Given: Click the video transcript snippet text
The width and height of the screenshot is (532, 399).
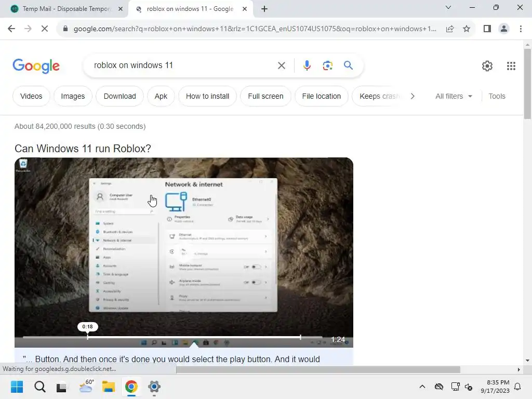Looking at the screenshot, I should click(x=171, y=359).
